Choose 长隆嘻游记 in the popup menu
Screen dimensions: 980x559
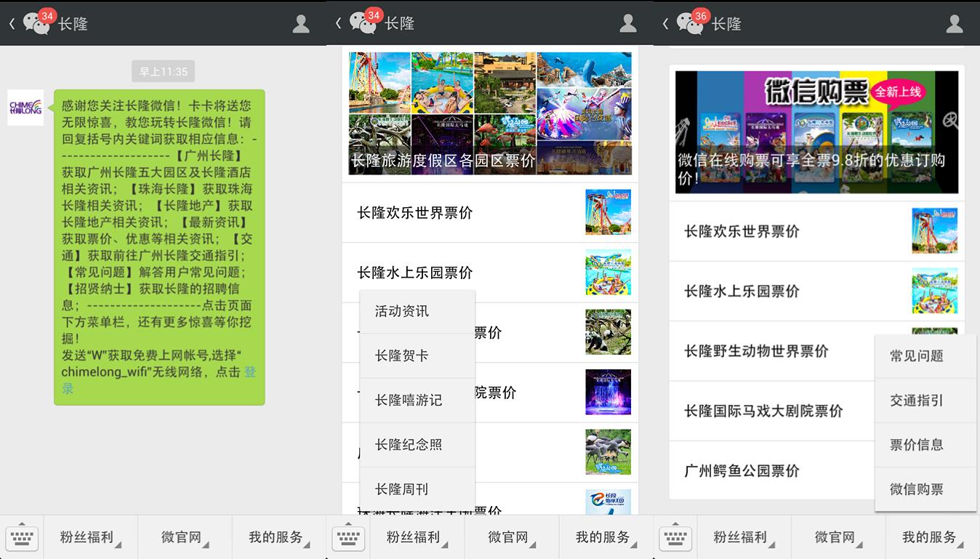[x=417, y=400]
